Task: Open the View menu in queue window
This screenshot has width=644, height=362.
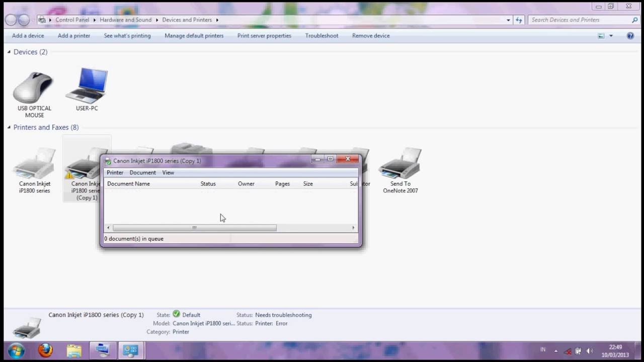Action: click(x=168, y=172)
